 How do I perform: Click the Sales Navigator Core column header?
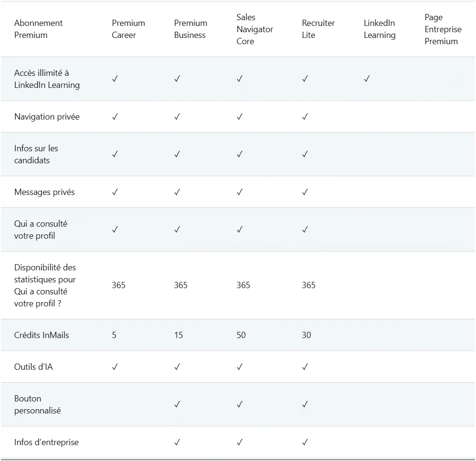(255, 29)
